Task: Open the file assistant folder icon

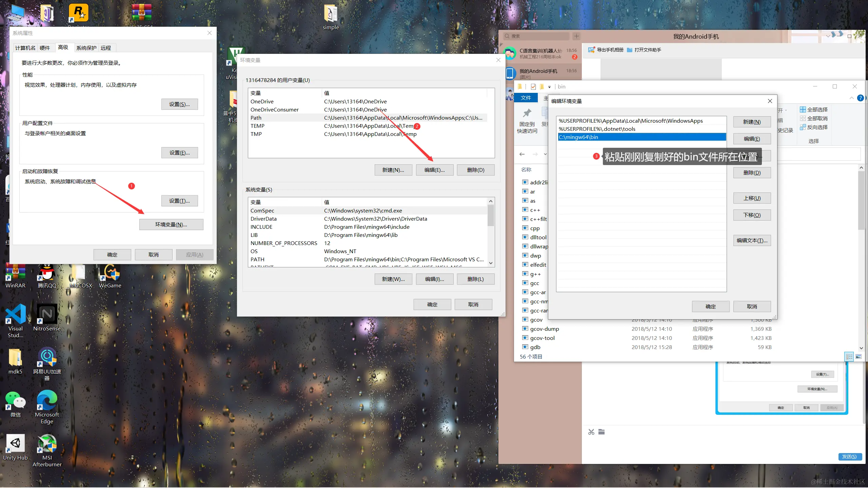Action: [x=630, y=50]
